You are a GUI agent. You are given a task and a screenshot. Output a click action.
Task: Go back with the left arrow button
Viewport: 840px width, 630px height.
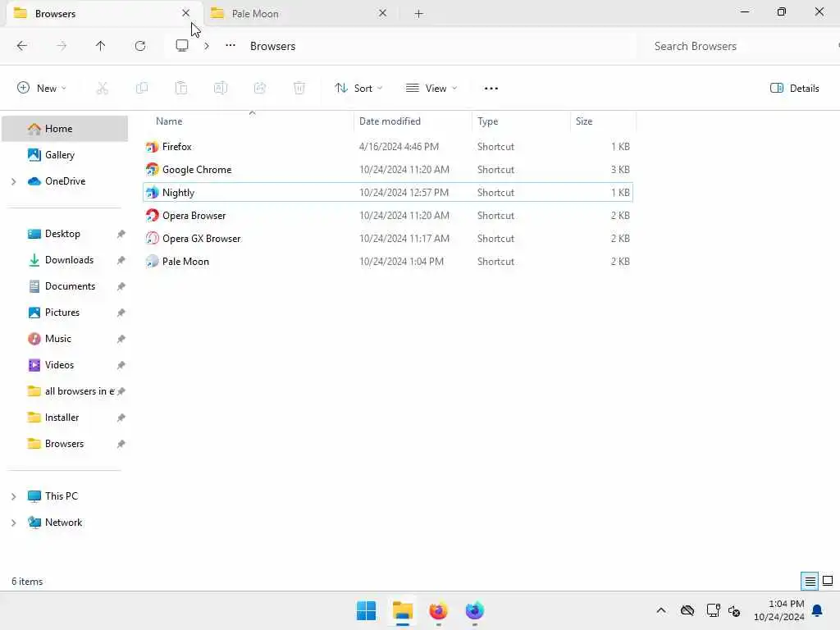pos(22,46)
